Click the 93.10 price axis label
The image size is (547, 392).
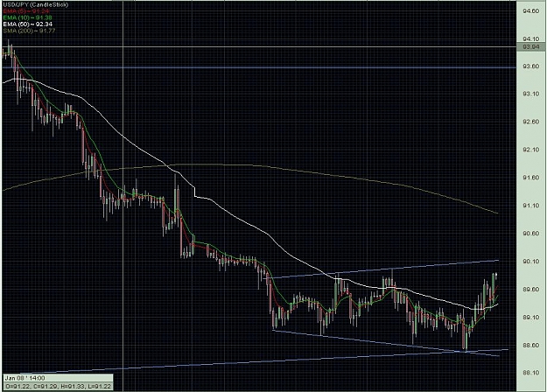pos(530,94)
